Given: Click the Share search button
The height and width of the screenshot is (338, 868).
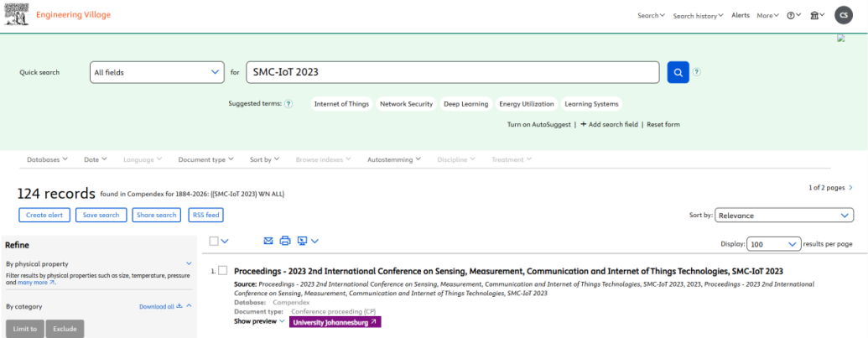Looking at the screenshot, I should pos(157,215).
